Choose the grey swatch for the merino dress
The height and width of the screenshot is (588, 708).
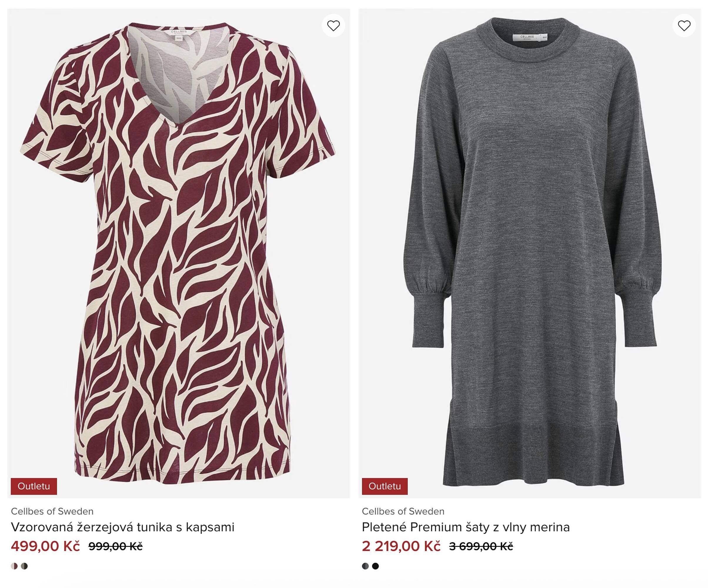click(x=365, y=566)
